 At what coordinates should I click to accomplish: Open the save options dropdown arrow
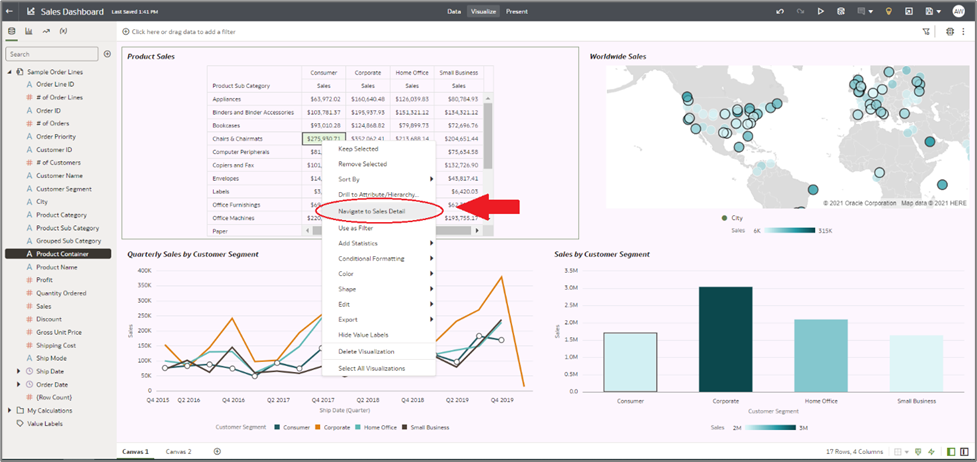click(x=938, y=11)
